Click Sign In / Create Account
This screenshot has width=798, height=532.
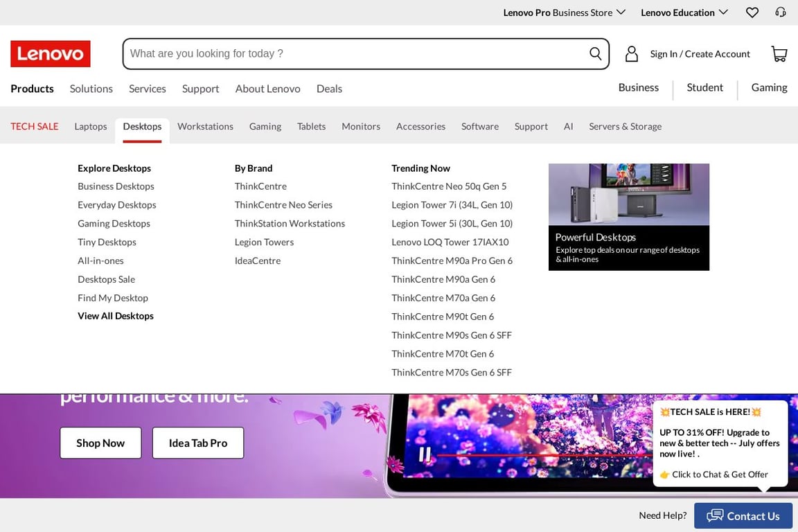click(x=700, y=54)
